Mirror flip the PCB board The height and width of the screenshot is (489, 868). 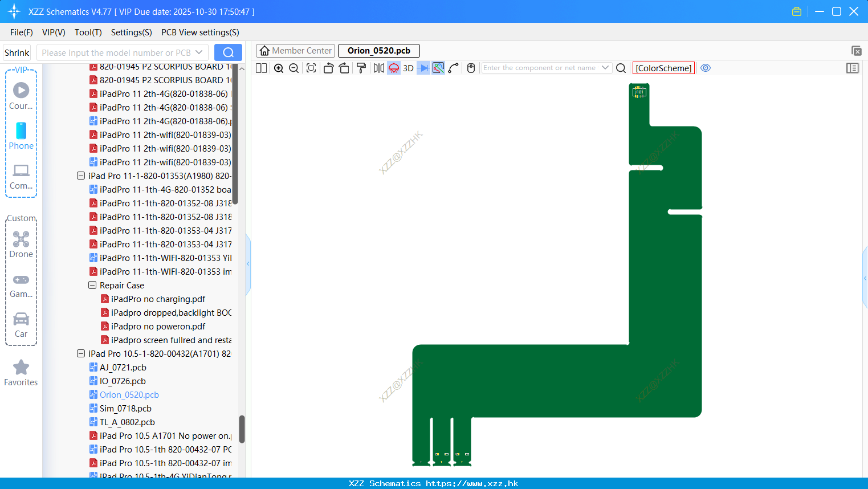click(x=378, y=68)
